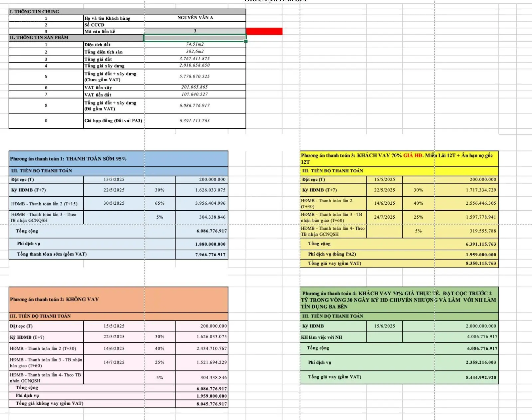
Task: Select the amount '3.956.404.996'
Action: (202, 203)
